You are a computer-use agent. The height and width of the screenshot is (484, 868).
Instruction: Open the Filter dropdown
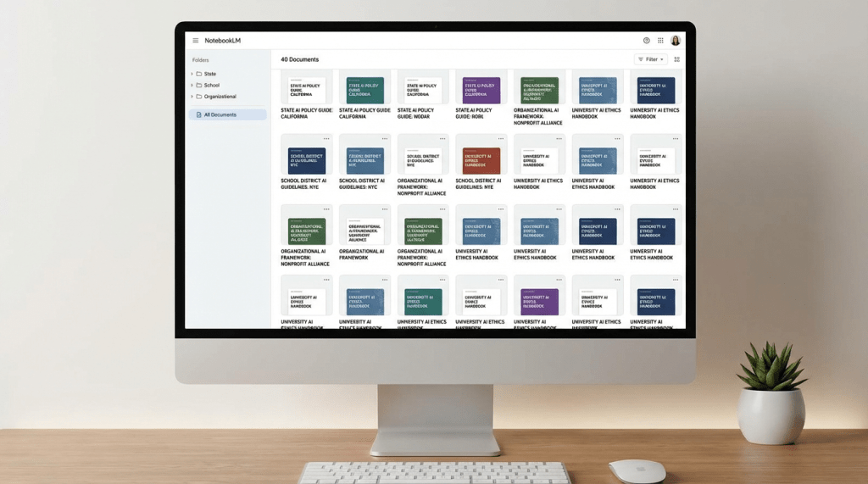pos(651,59)
